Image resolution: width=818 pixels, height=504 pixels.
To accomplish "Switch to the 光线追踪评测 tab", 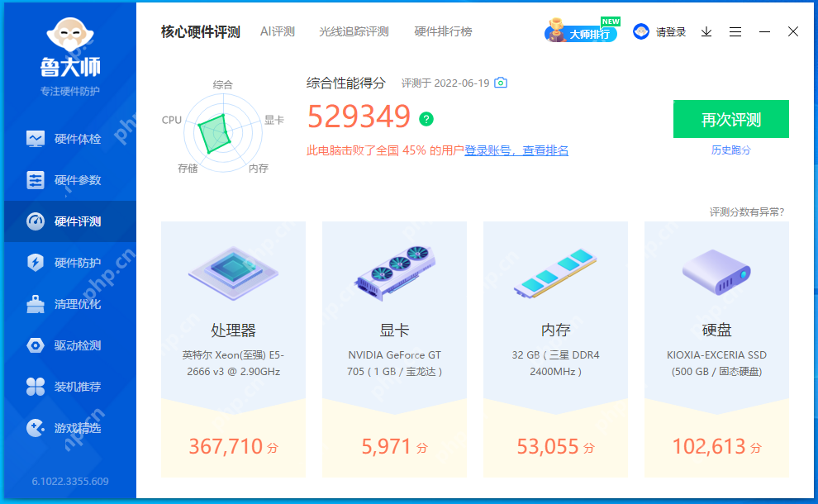I will (353, 31).
